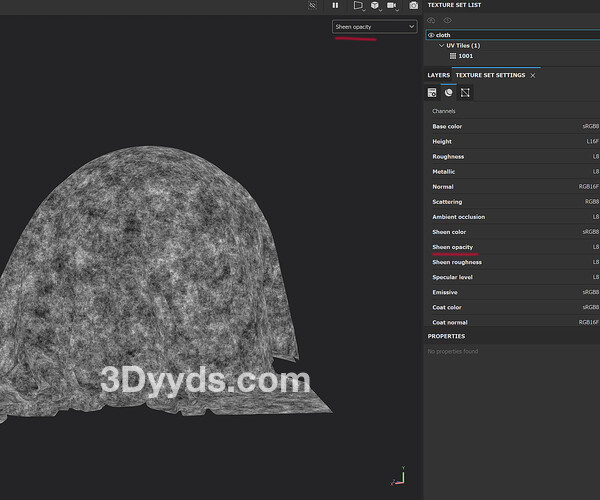Viewport: 600px width, 500px height.
Task: Open the camera selection icon
Action: pyautogui.click(x=394, y=5)
